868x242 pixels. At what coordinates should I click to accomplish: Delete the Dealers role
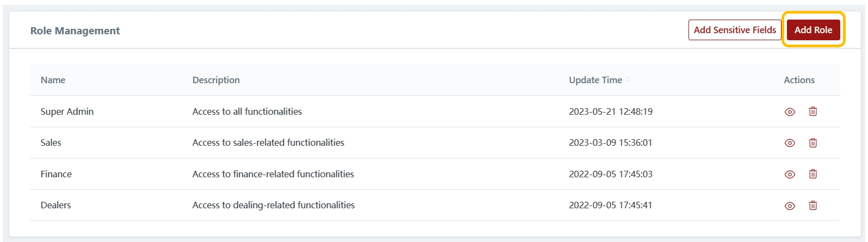[x=813, y=206]
